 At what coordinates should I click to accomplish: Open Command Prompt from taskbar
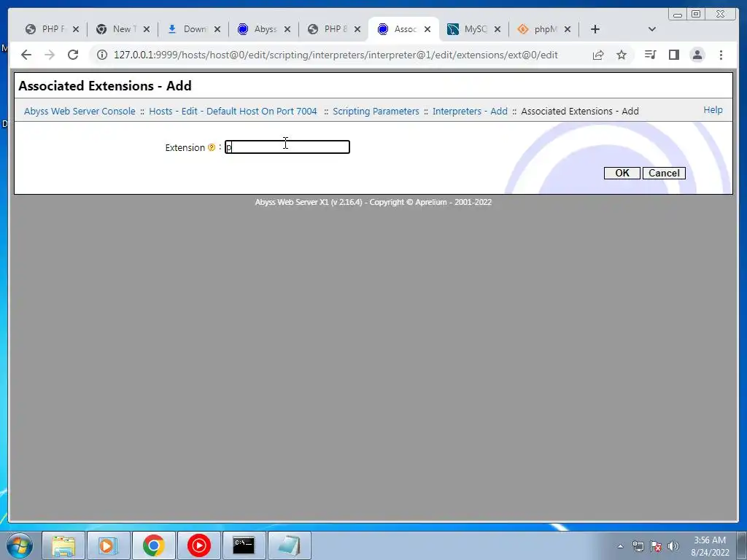244,545
